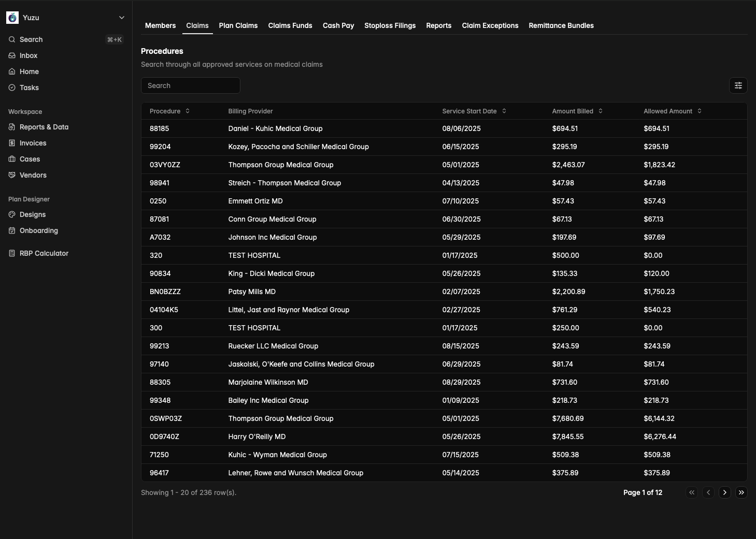The height and width of the screenshot is (539, 756).
Task: Click the Onboarding calendar icon
Action: coord(12,230)
